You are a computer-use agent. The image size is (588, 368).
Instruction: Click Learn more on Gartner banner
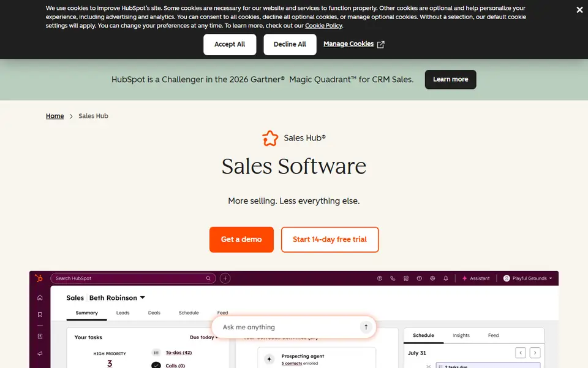450,79
